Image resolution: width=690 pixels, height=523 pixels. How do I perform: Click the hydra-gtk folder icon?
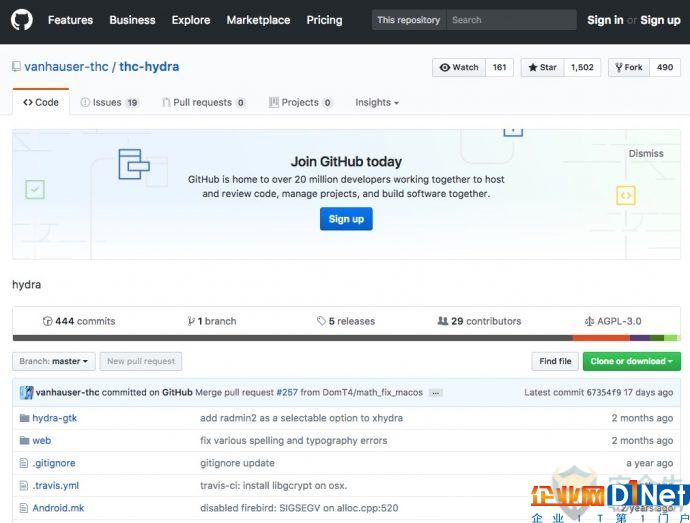24,418
